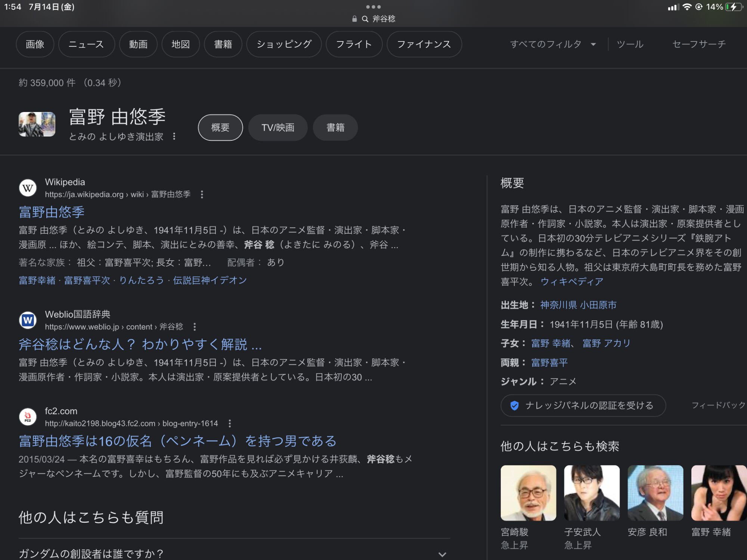Tap the magnifier icon in the address bar

365,19
